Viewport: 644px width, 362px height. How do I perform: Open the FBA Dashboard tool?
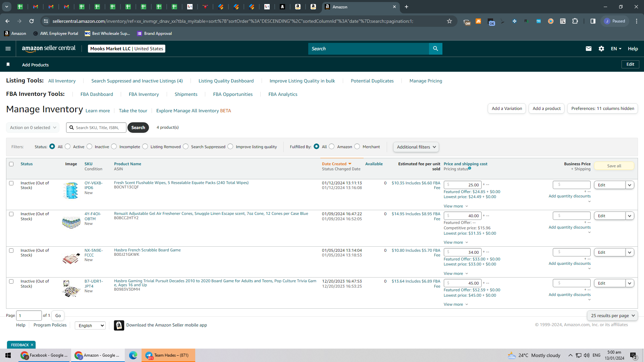(x=97, y=94)
